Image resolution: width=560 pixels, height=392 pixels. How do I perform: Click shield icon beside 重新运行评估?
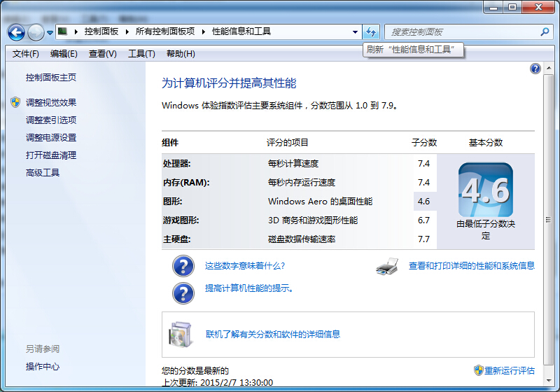pos(479,370)
